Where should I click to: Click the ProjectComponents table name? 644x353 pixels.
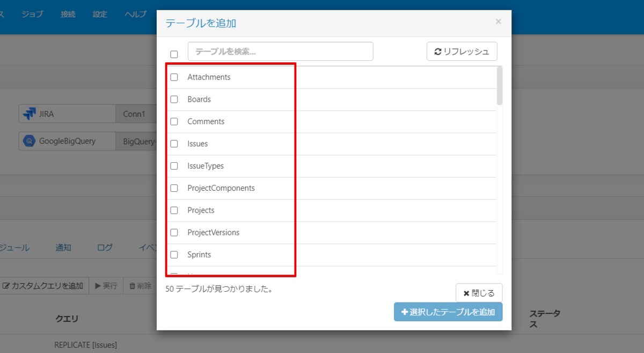[221, 188]
